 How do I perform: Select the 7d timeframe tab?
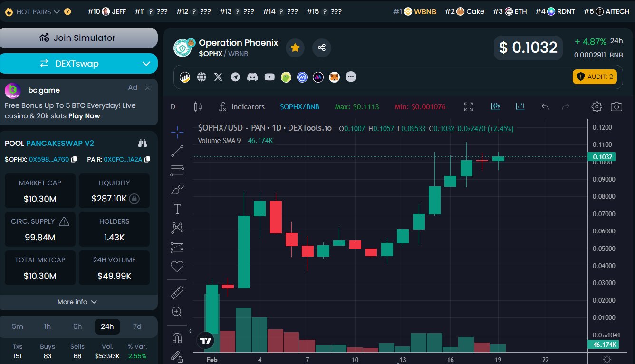click(137, 326)
